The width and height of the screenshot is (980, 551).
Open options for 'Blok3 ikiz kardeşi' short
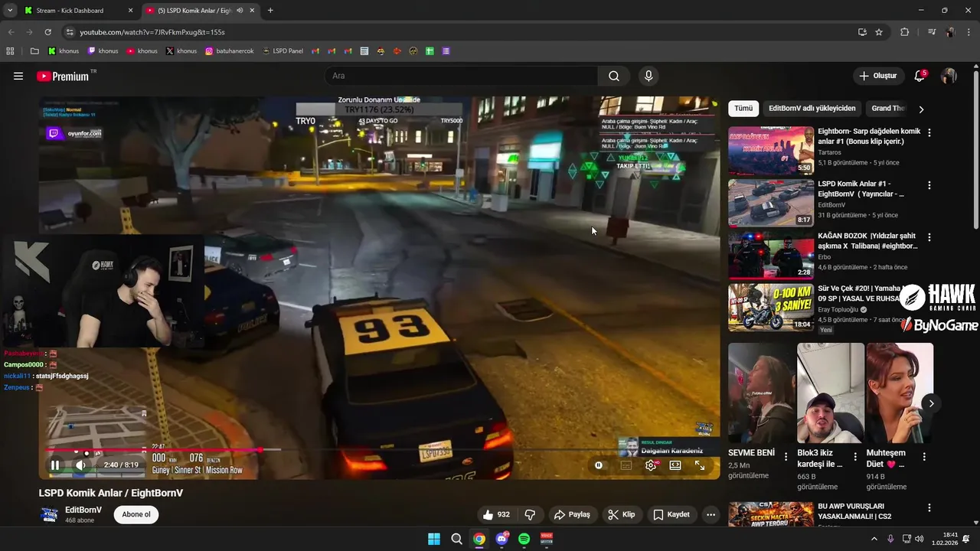pyautogui.click(x=854, y=457)
